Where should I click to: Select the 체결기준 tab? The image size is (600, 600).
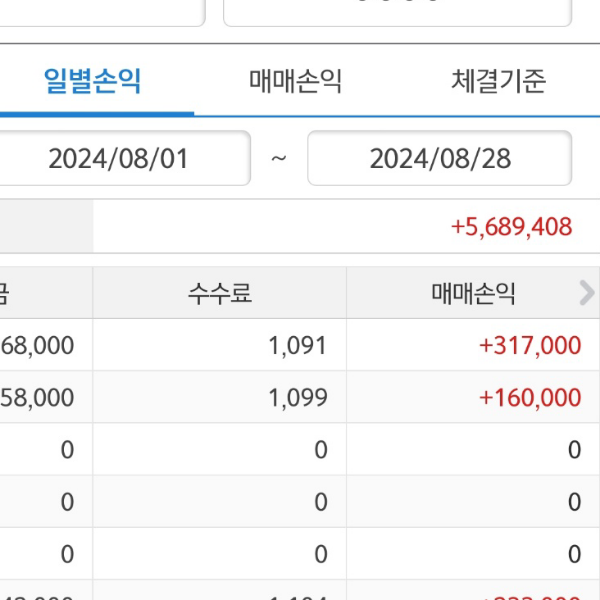coord(498,81)
